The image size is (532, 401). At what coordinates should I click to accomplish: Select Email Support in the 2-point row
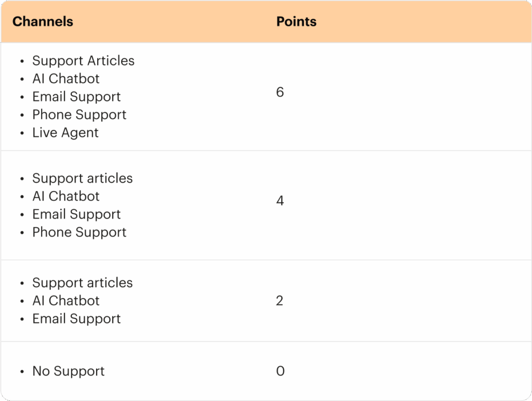[x=76, y=319]
